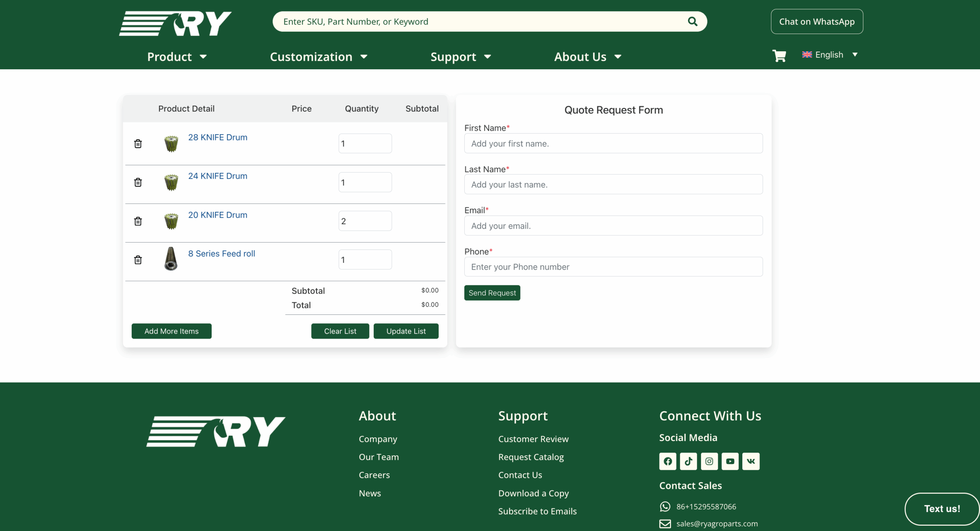Open the TikTok social icon

688,461
